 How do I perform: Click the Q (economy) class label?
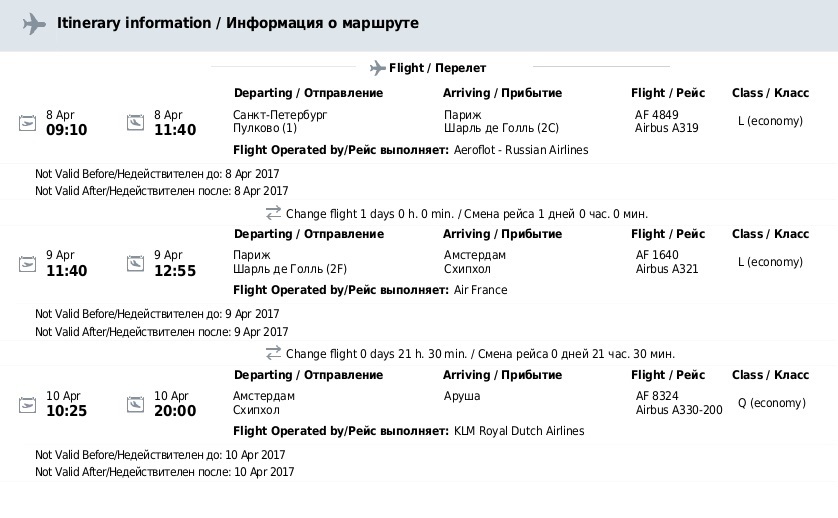[x=772, y=403]
